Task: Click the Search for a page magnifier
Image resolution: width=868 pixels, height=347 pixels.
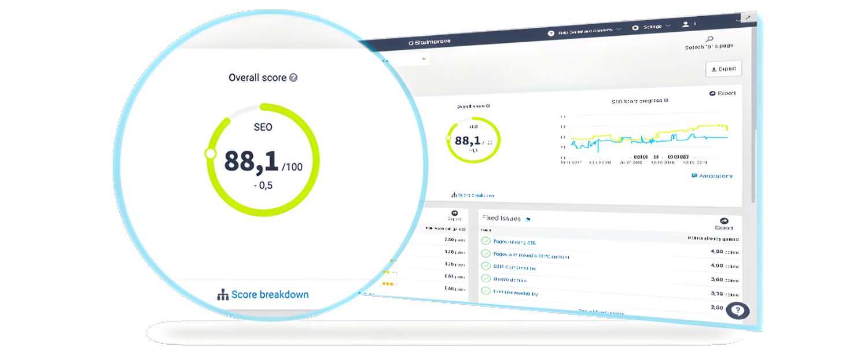Action: point(710,39)
